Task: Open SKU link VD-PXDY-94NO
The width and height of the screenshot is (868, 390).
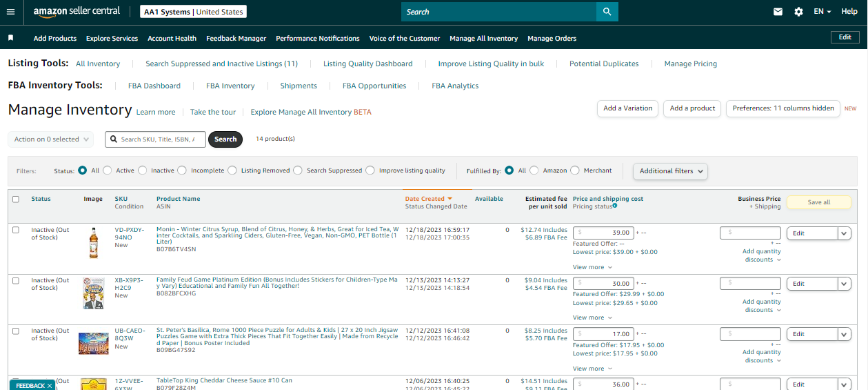Action: [x=130, y=233]
